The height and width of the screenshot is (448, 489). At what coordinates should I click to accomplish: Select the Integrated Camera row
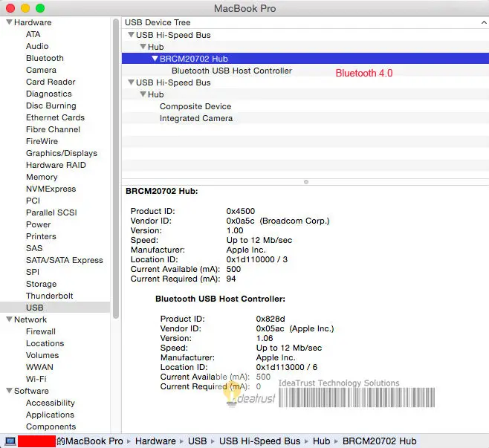click(x=305, y=118)
